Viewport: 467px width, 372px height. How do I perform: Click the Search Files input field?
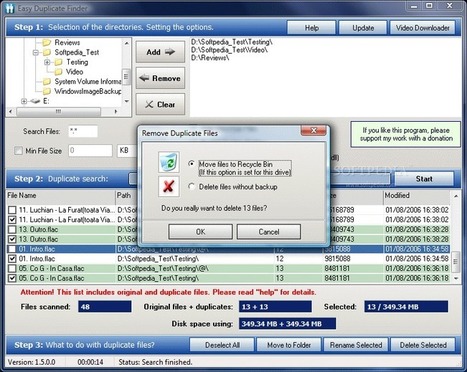[x=83, y=132]
